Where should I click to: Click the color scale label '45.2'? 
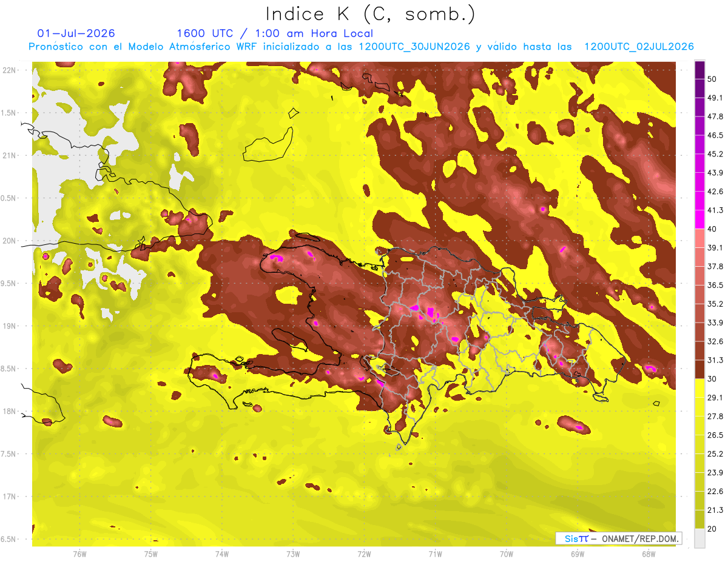715,154
